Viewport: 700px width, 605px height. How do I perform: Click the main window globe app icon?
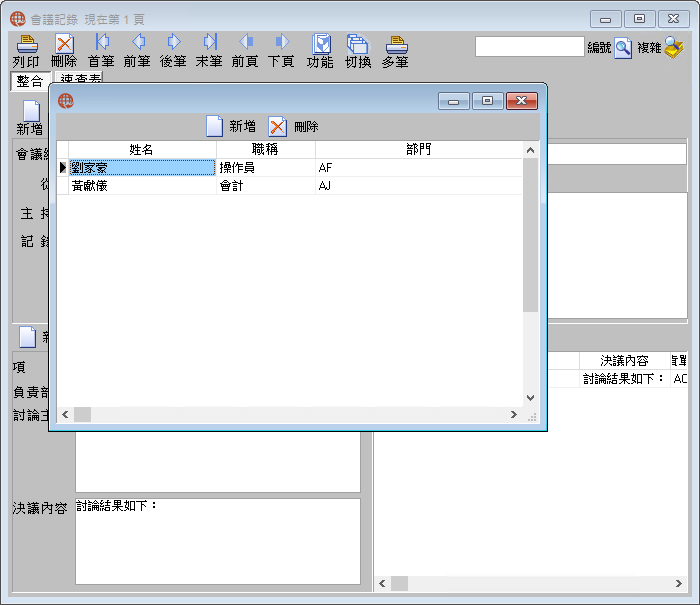(18, 19)
